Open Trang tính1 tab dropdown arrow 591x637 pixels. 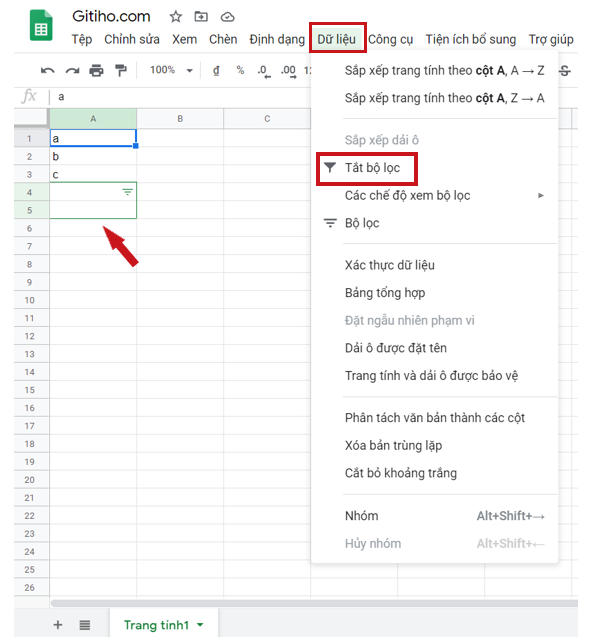pos(200,625)
